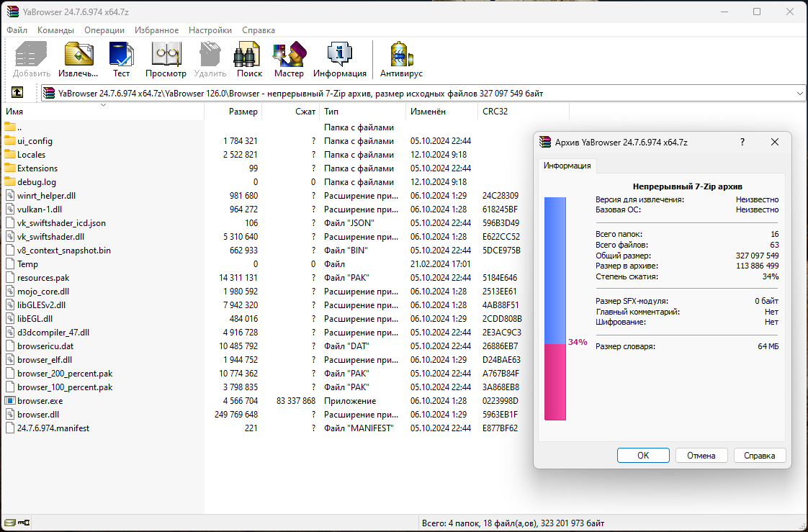The height and width of the screenshot is (532, 808).
Task: Select the debug.log folder icon
Action: pyautogui.click(x=10, y=182)
